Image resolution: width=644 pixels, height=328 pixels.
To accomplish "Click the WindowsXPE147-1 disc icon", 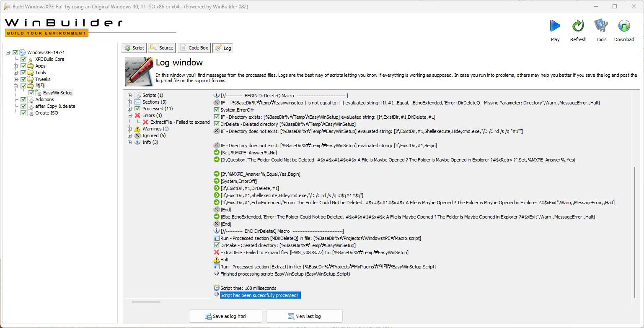I will [23, 52].
